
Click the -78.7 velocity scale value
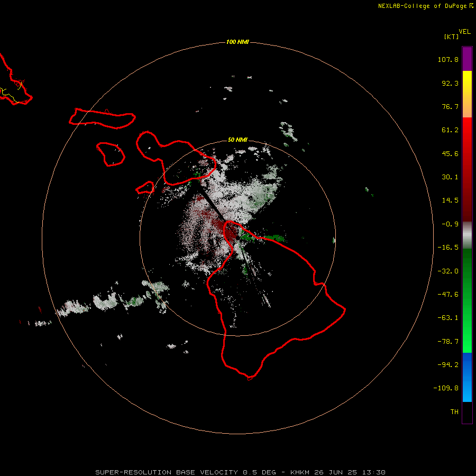point(448,342)
